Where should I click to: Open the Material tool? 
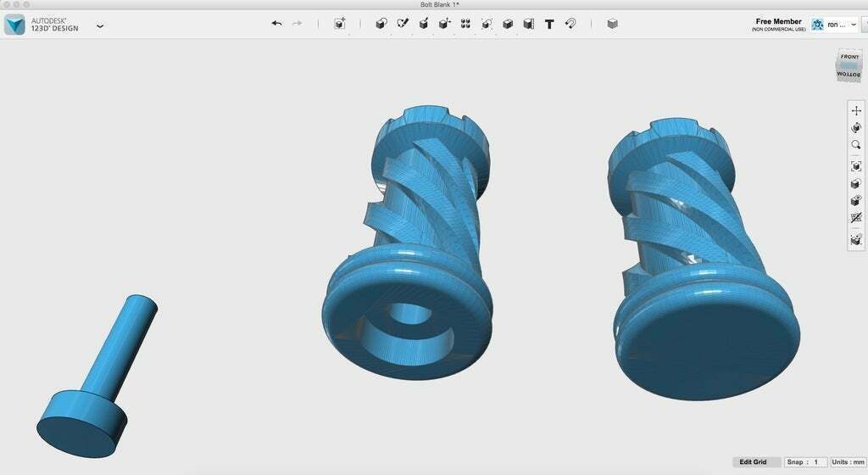pyautogui.click(x=612, y=23)
